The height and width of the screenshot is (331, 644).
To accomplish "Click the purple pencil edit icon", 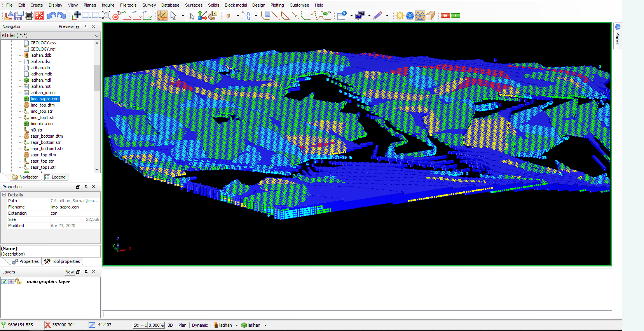I will click(x=378, y=16).
